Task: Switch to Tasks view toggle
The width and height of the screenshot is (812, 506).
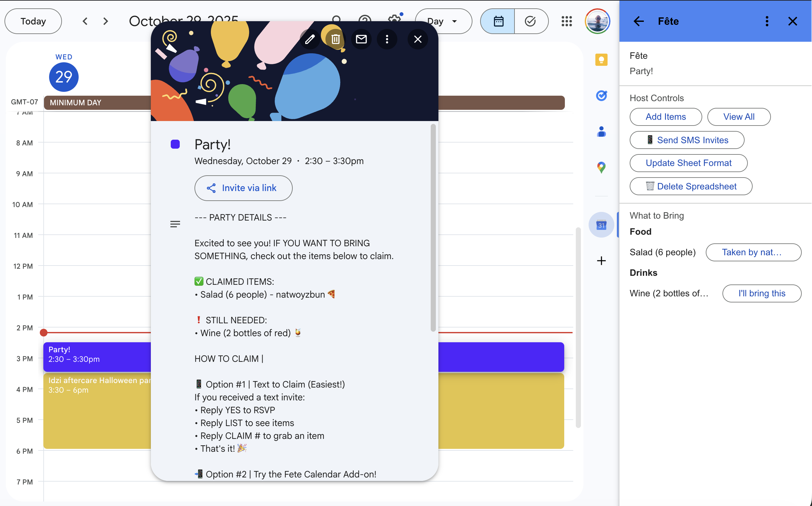Action: (x=530, y=22)
